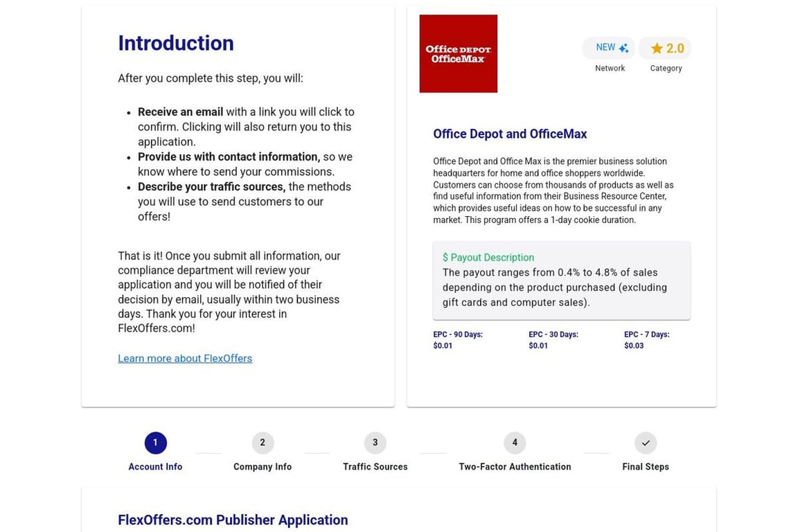Click the 2.0 category rating badge
This screenshot has height=532, width=798.
click(x=665, y=48)
